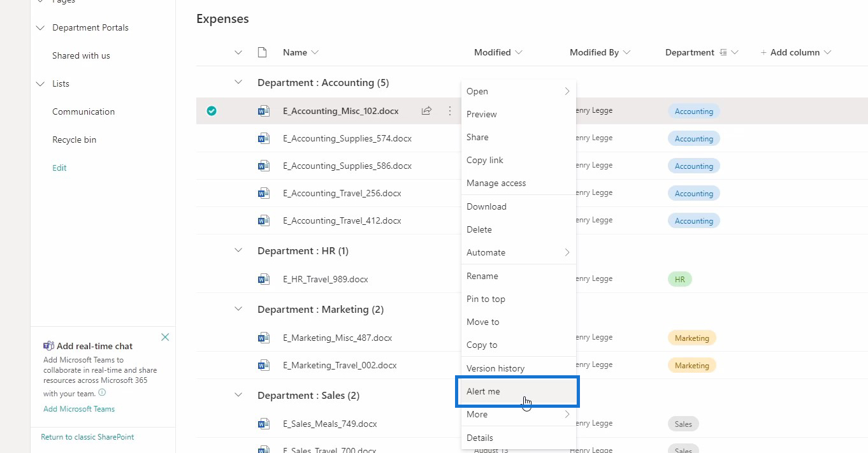This screenshot has height=453, width=868.
Task: Click Word icon of E_Accounting_Supplies_574.docx
Action: pyautogui.click(x=263, y=138)
